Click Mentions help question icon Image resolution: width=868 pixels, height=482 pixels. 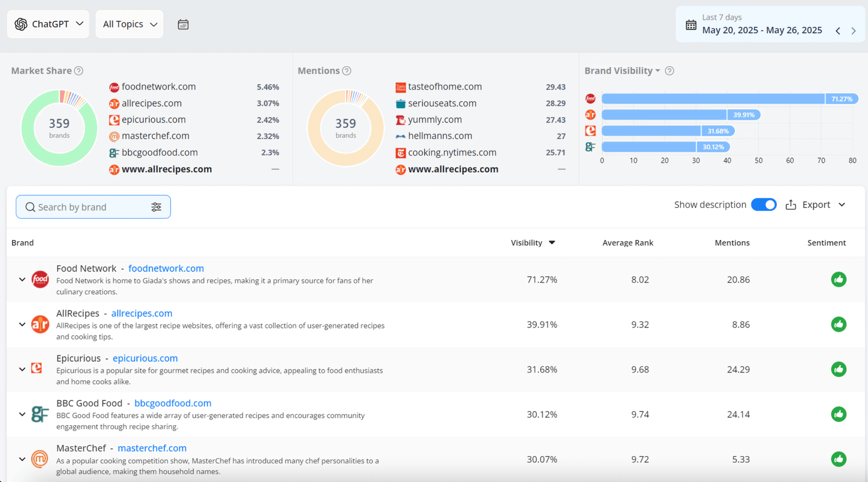[x=347, y=71]
